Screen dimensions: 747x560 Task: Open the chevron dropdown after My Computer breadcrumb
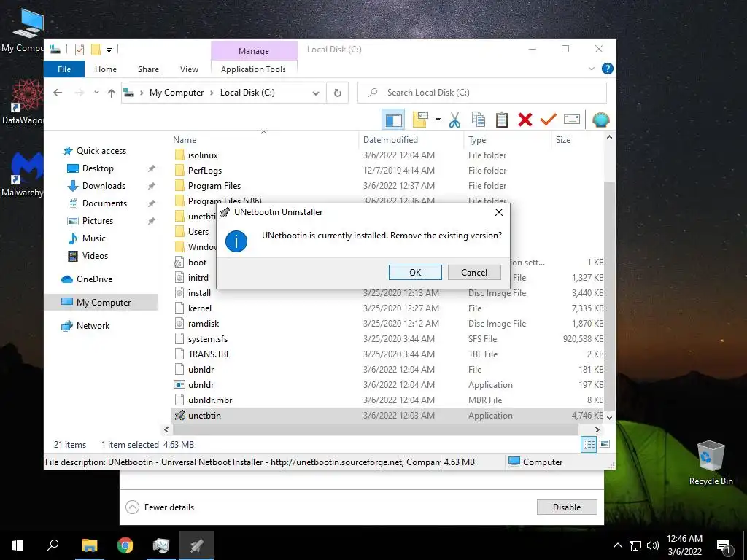[212, 93]
